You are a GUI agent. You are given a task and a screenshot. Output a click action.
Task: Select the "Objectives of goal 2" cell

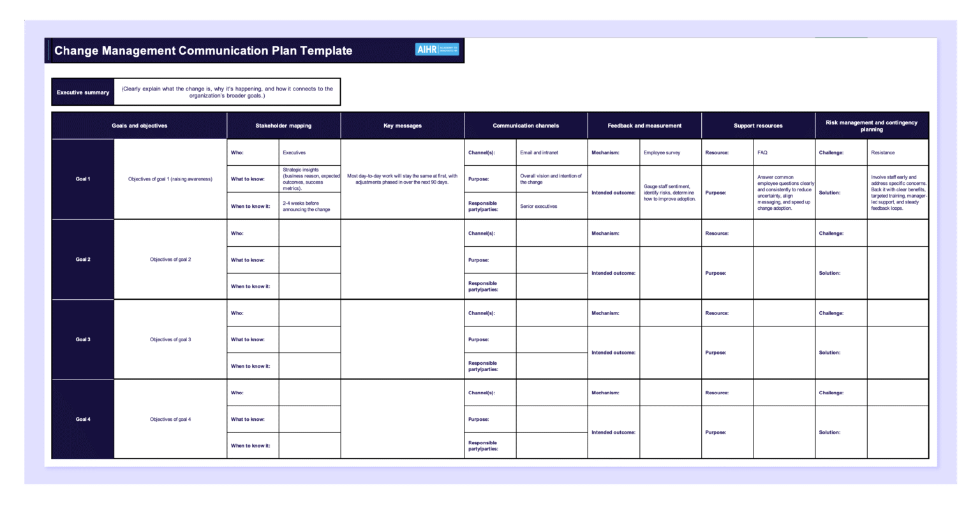(x=170, y=260)
